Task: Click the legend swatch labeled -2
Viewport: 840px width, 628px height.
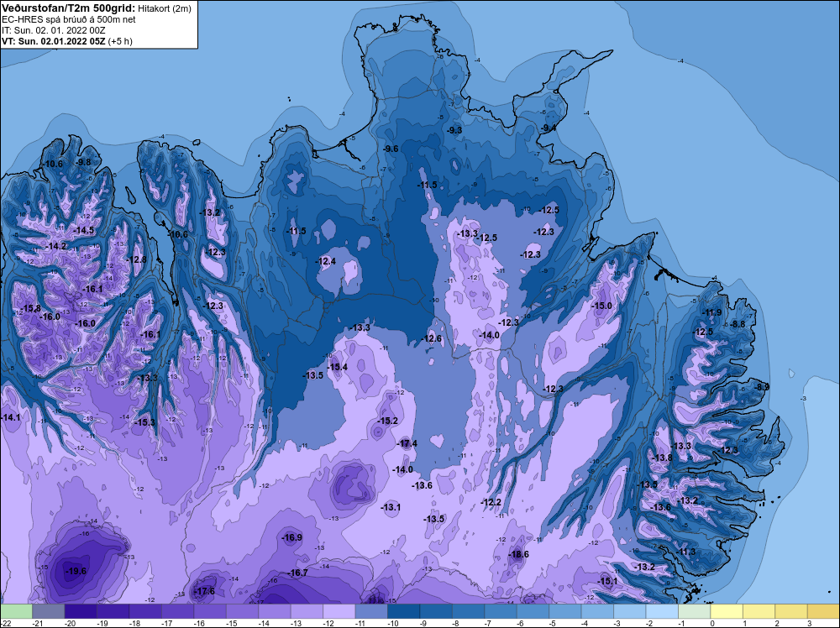Action: [662, 611]
